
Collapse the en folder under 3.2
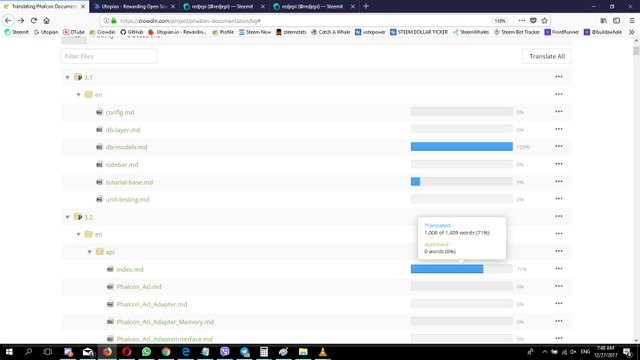click(x=78, y=234)
